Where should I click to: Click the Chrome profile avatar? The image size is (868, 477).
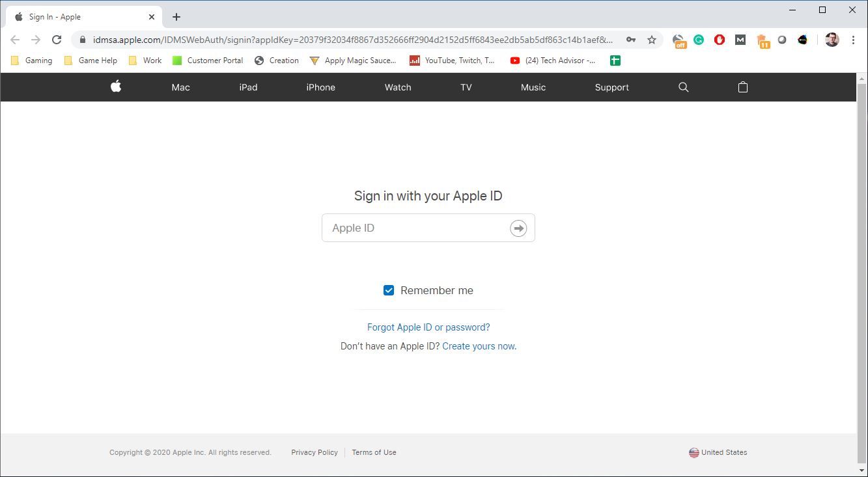pos(832,40)
